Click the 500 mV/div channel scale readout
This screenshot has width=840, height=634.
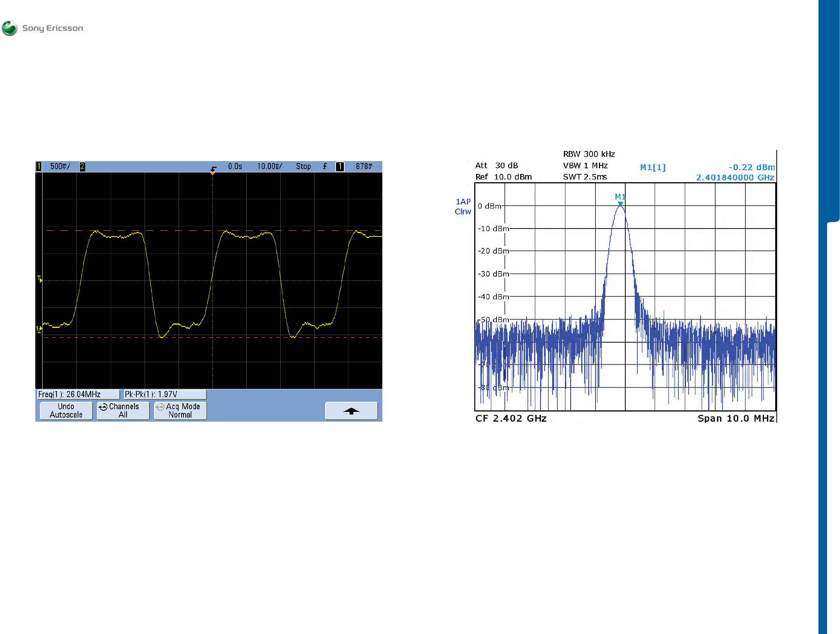(x=60, y=166)
